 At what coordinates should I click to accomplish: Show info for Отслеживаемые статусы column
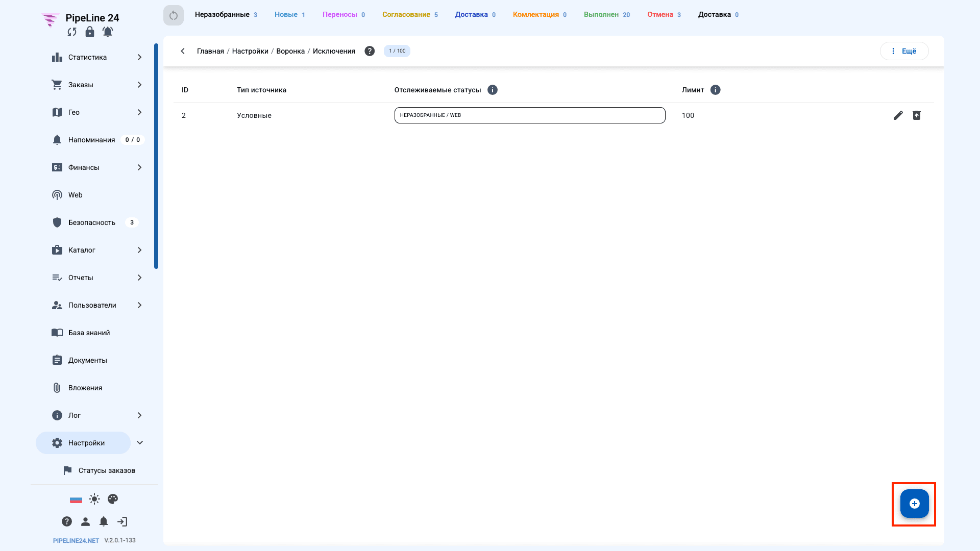493,90
